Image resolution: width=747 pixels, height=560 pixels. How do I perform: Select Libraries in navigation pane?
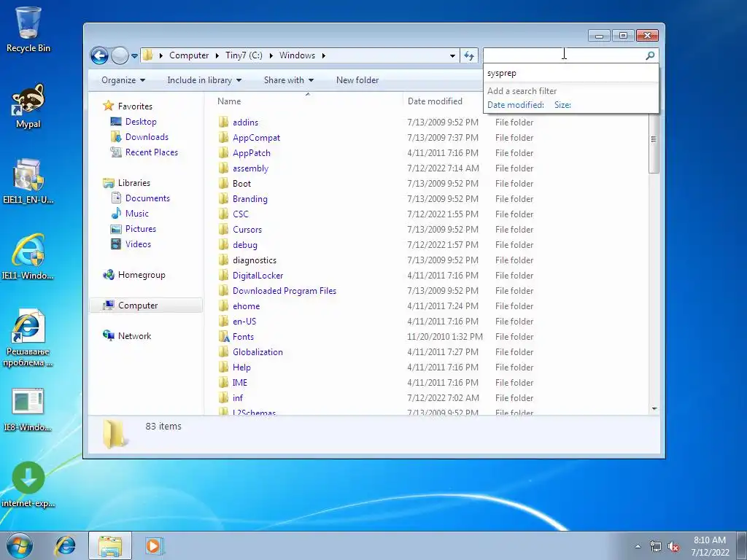(x=134, y=183)
